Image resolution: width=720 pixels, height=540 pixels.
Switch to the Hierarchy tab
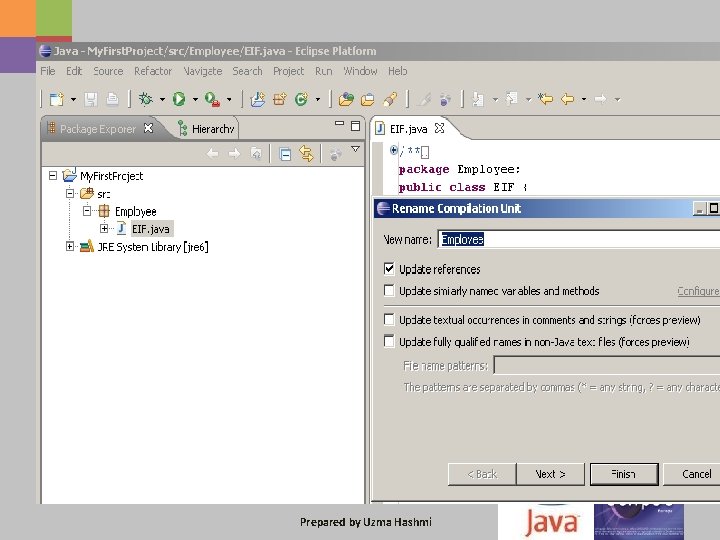(x=207, y=129)
